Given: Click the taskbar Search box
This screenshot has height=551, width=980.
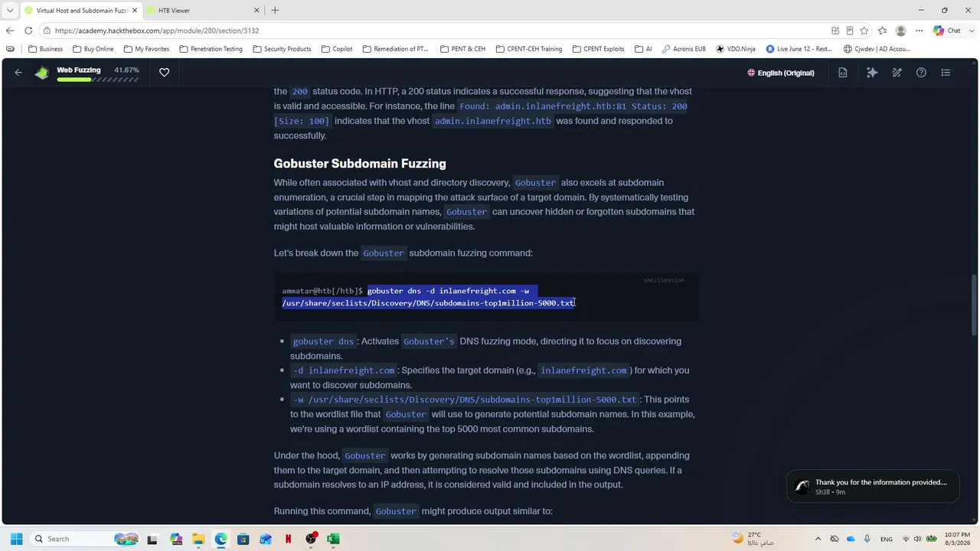Looking at the screenshot, I should coord(85,539).
